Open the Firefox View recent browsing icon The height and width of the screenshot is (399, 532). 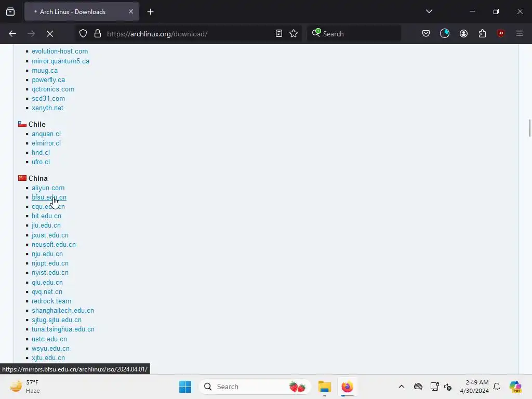(x=10, y=12)
